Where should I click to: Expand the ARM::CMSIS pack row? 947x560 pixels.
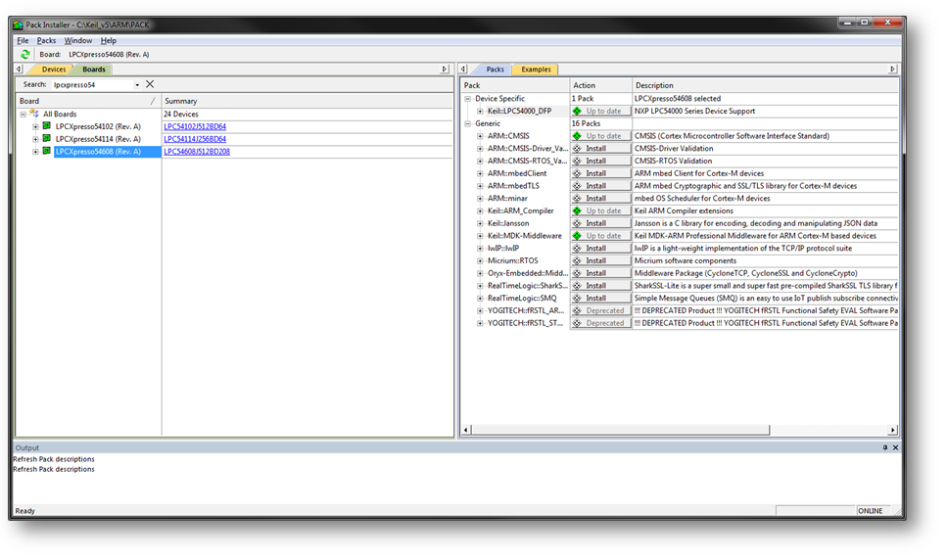click(x=480, y=136)
